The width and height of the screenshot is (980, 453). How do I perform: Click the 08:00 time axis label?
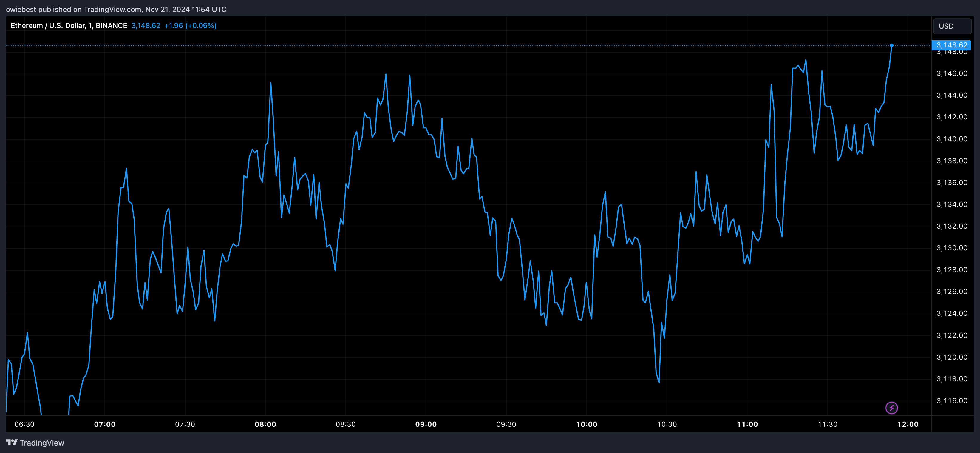tap(265, 424)
